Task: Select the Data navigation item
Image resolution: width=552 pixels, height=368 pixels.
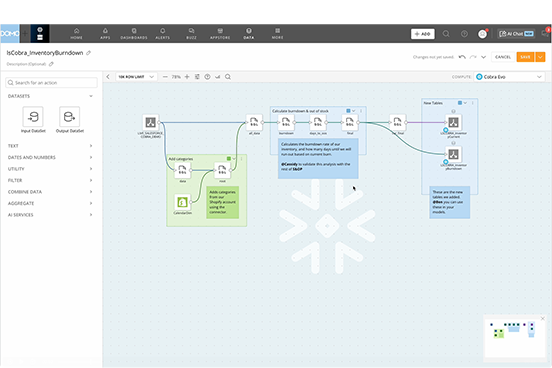Action: click(249, 33)
